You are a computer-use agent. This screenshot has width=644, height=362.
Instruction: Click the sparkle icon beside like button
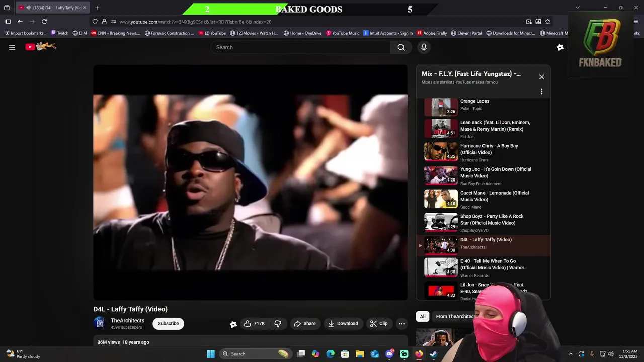coord(233,324)
